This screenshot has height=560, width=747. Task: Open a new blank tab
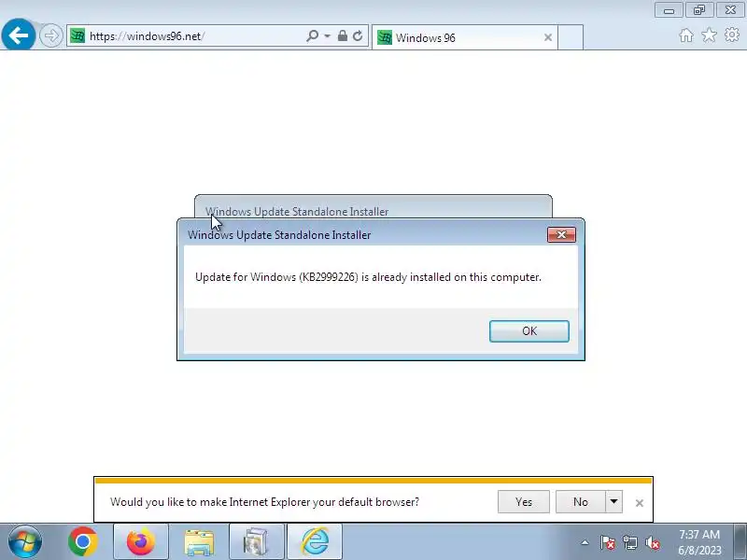click(x=571, y=37)
